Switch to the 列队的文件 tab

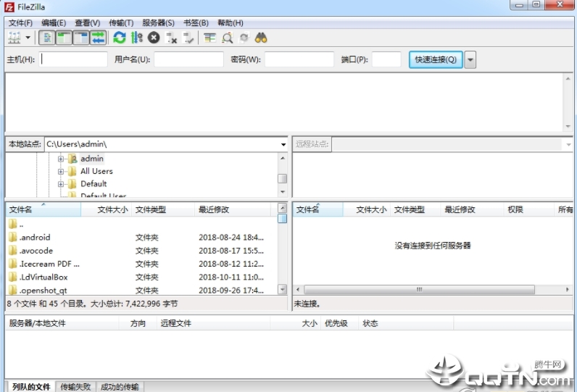pos(31,386)
